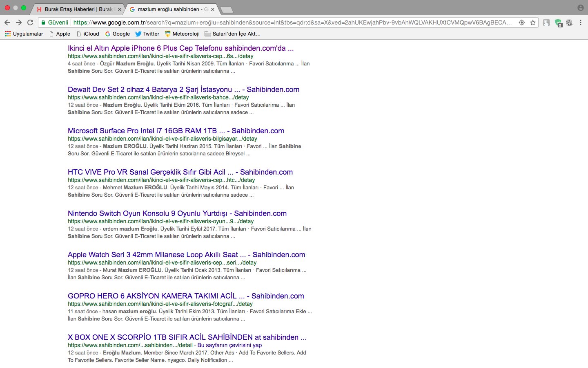Open the X BOX ONE X SCORPİO result

pos(187,337)
